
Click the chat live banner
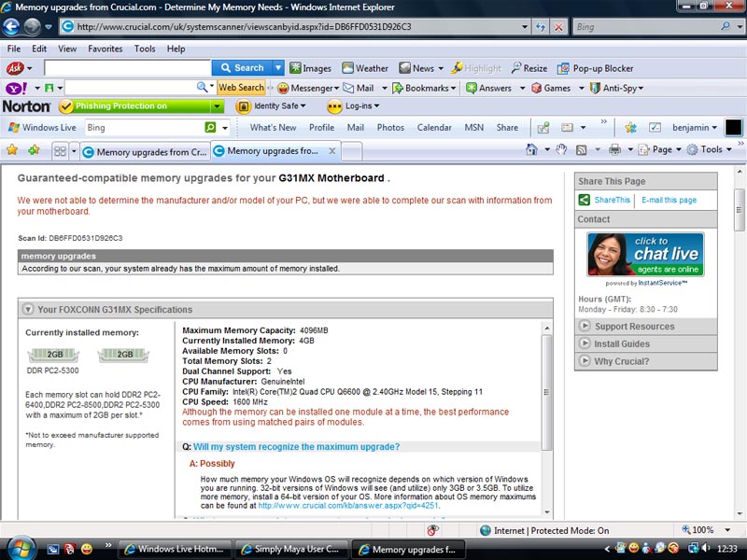[x=645, y=255]
